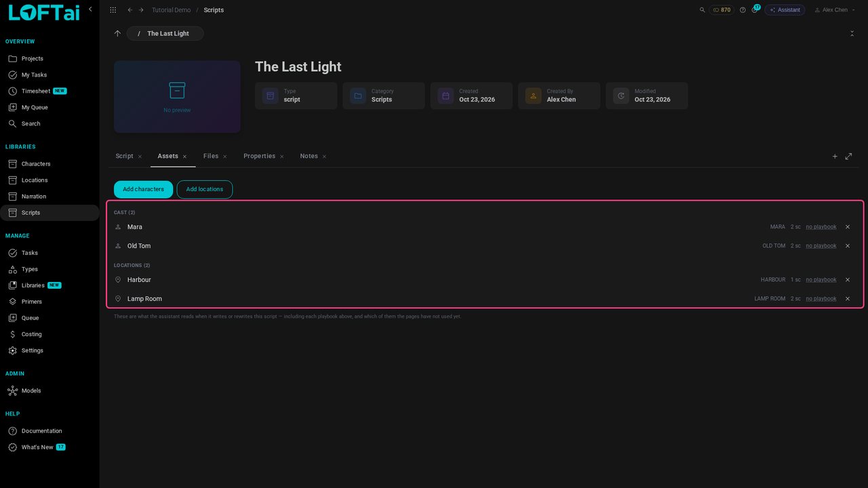Image resolution: width=868 pixels, height=488 pixels.
Task: Open the help question mark icon
Action: [x=743, y=10]
